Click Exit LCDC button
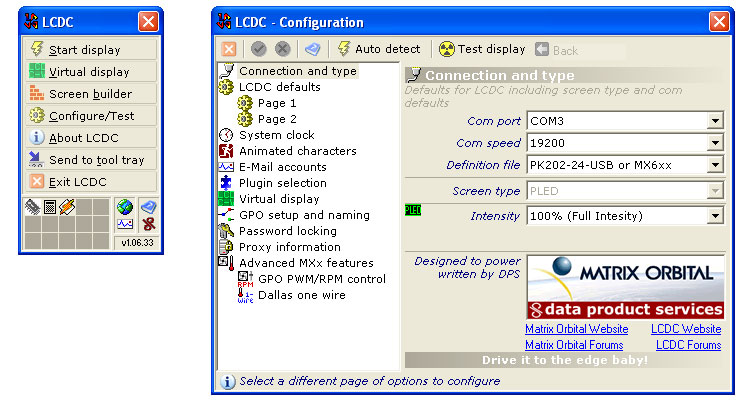The image size is (740, 400). pyautogui.click(x=90, y=182)
